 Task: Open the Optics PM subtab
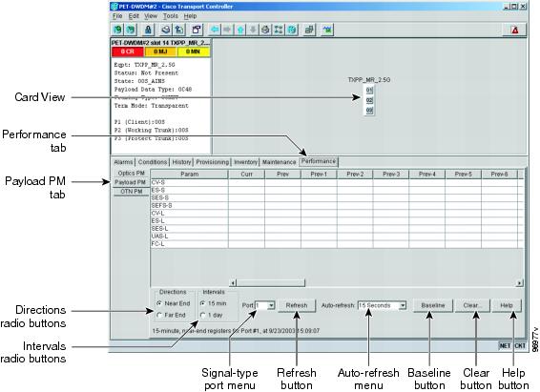(132, 174)
